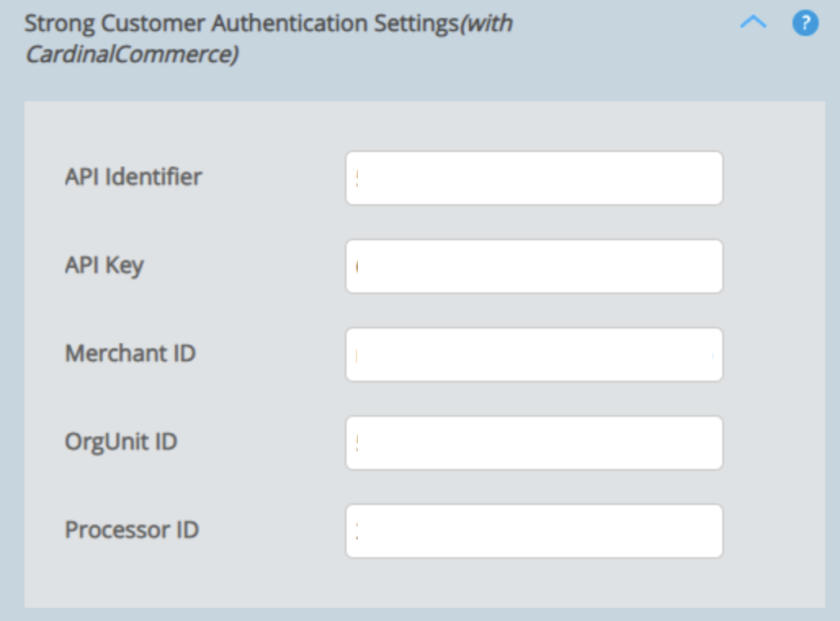Select the text inside the API Key field
840x621 pixels.
[x=533, y=266]
